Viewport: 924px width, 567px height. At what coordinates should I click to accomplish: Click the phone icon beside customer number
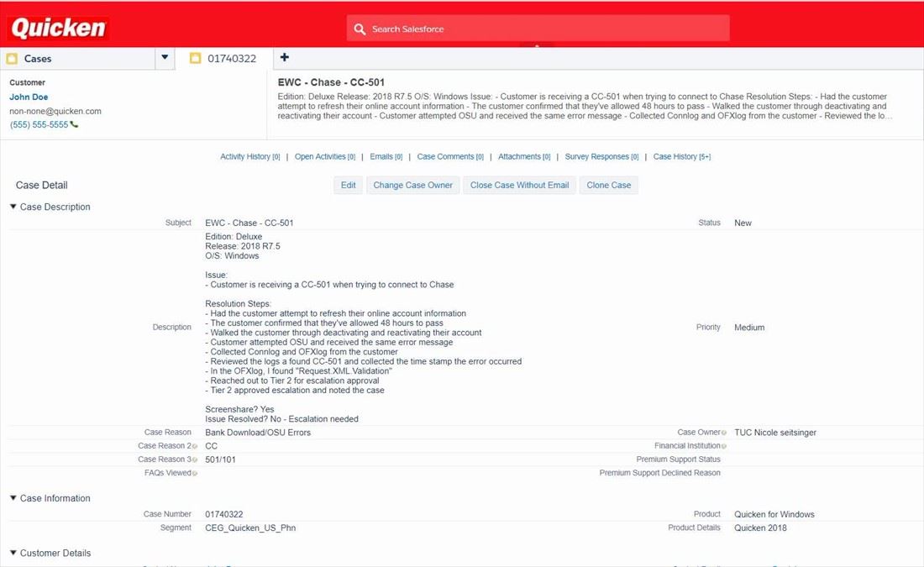click(75, 124)
